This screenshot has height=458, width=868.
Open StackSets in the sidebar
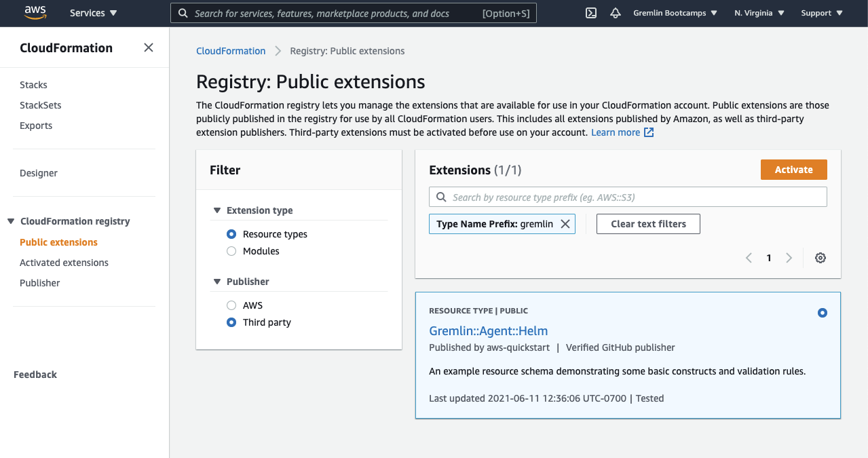click(40, 105)
